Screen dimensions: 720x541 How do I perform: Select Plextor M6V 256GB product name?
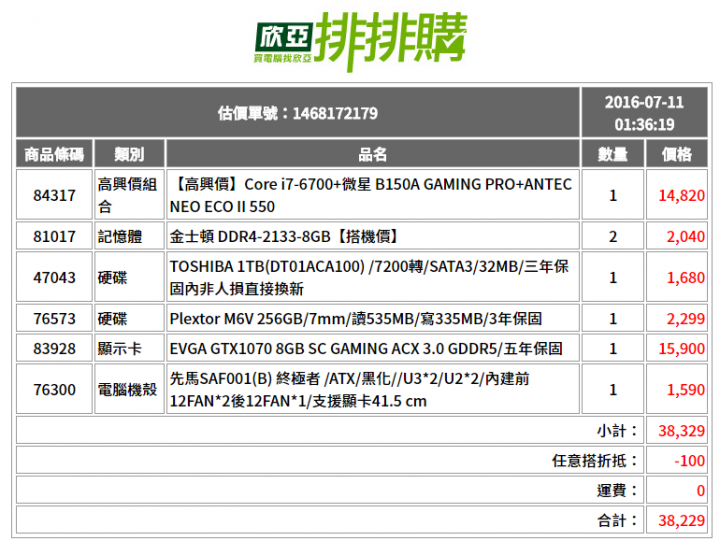click(356, 319)
